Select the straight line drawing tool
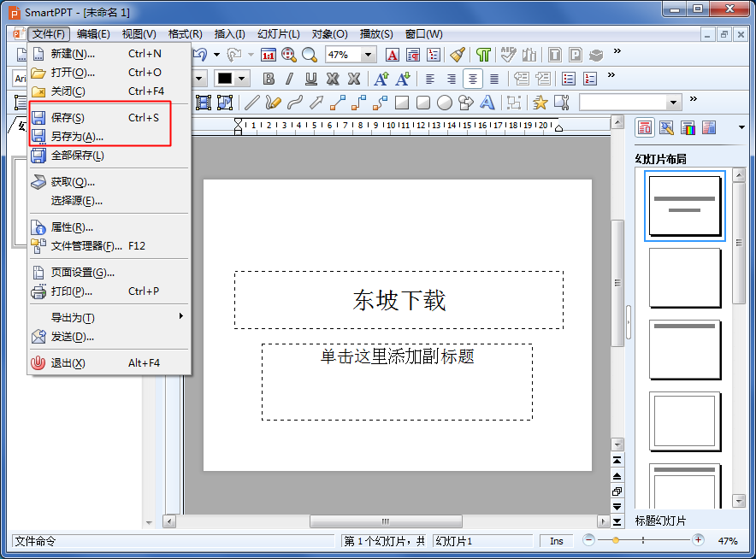Screen dimensions: 756x559 [x=251, y=103]
